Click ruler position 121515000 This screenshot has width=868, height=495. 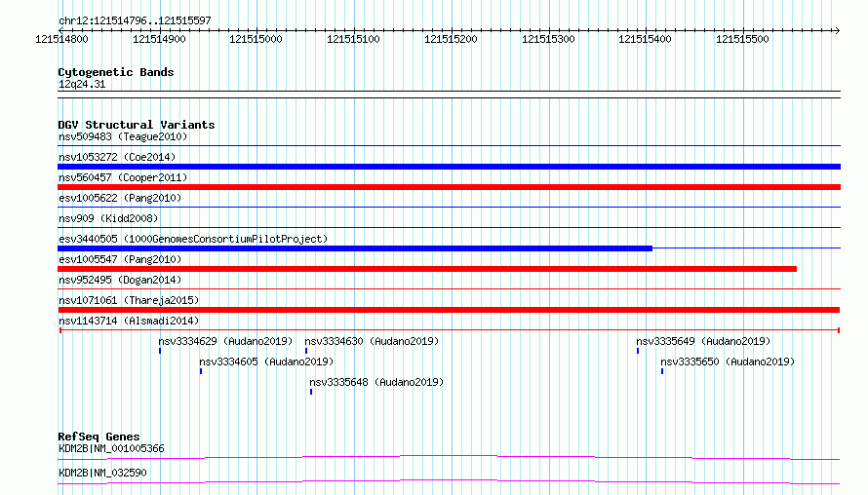[x=256, y=39]
